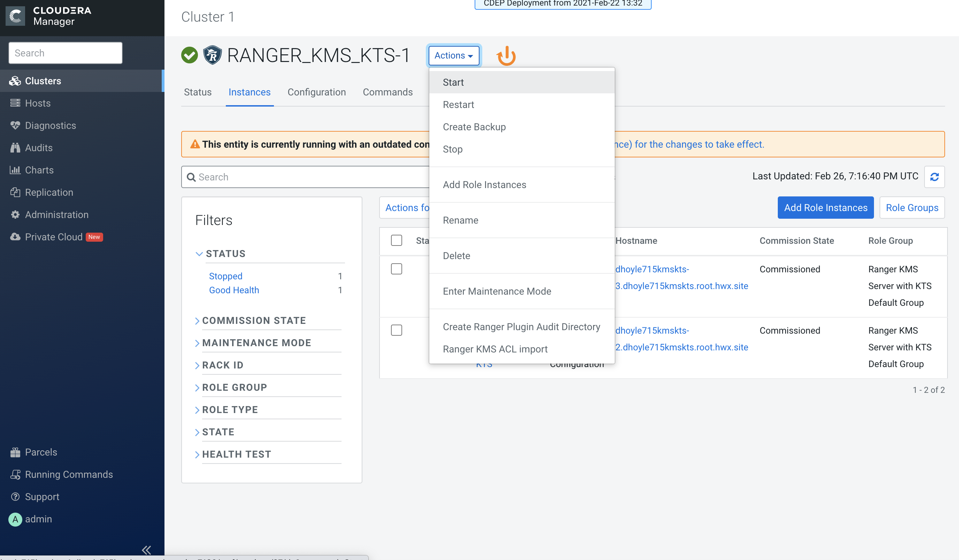Collapse the STATUS filter section
Viewport: 959px width, 560px height.
225,254
